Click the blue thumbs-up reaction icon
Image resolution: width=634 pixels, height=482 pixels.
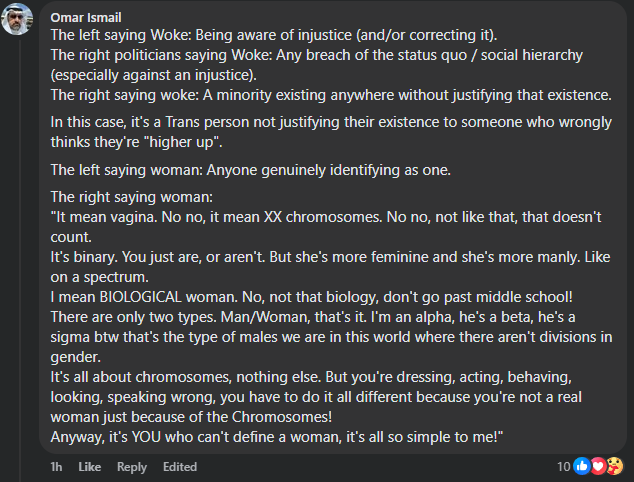582,466
